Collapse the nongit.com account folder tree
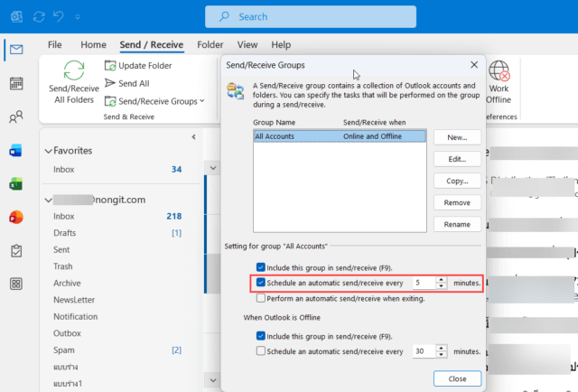 coord(48,201)
